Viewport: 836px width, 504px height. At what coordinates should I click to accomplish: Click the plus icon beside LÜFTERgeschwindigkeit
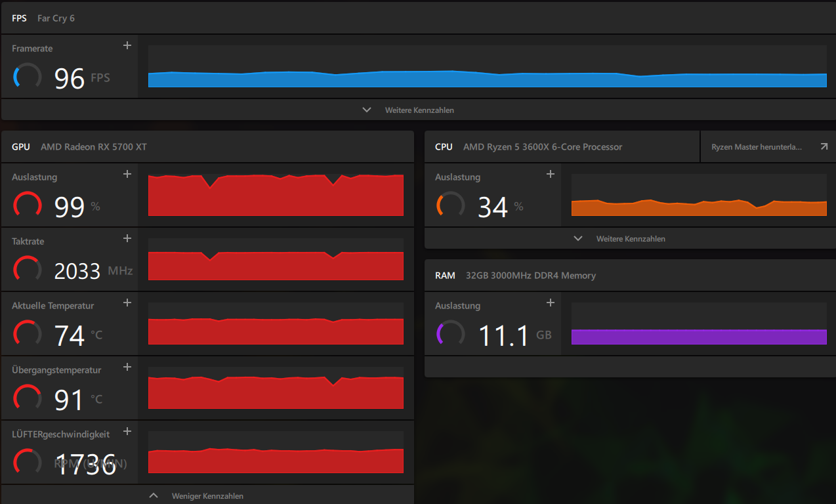[x=127, y=431]
